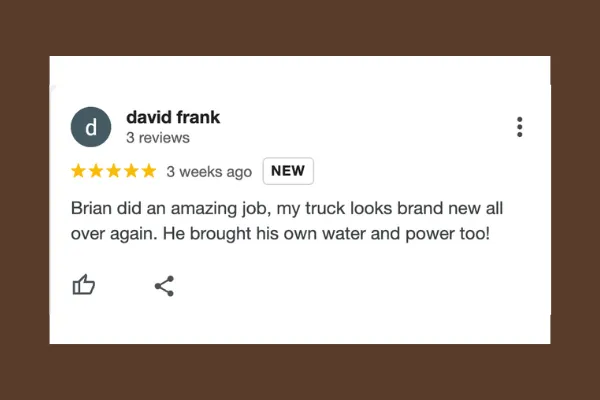This screenshot has width=600, height=400.
Task: Click the word 'Brian' in review
Action: 91,209
